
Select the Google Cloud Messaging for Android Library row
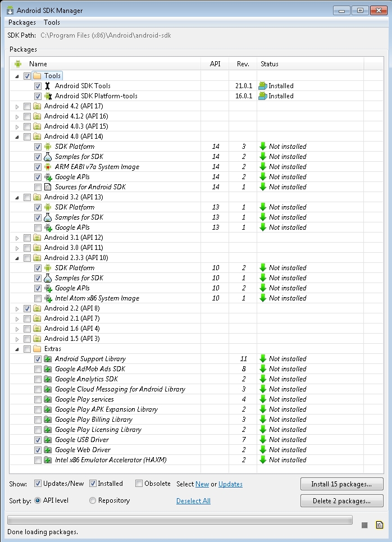pyautogui.click(x=197, y=389)
